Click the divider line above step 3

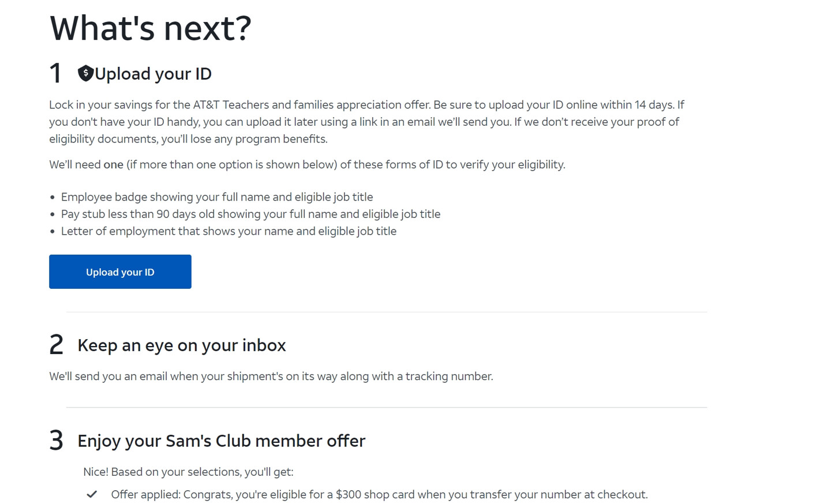[387, 408]
